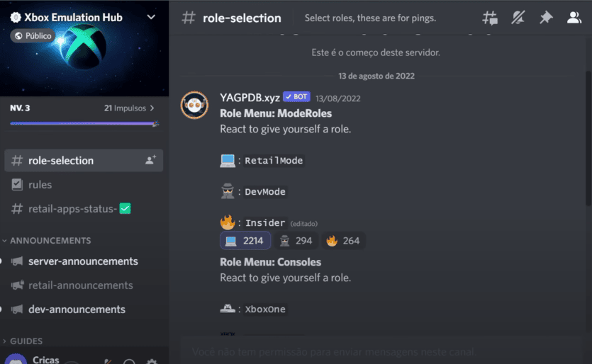React with the fire emoji showing 264
The image size is (592, 364).
[343, 241]
